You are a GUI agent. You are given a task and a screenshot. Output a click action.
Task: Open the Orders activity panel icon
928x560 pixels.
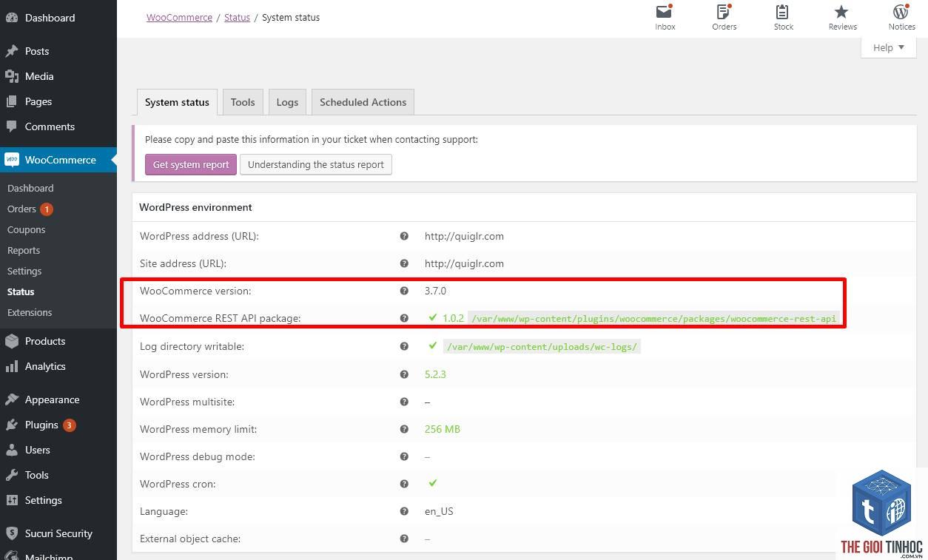coord(724,12)
